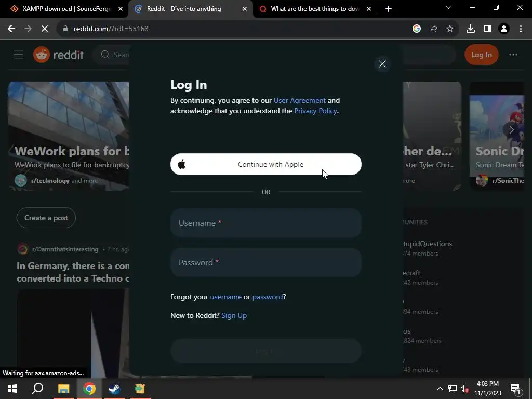Open the Chrome profile avatar

tap(504, 29)
